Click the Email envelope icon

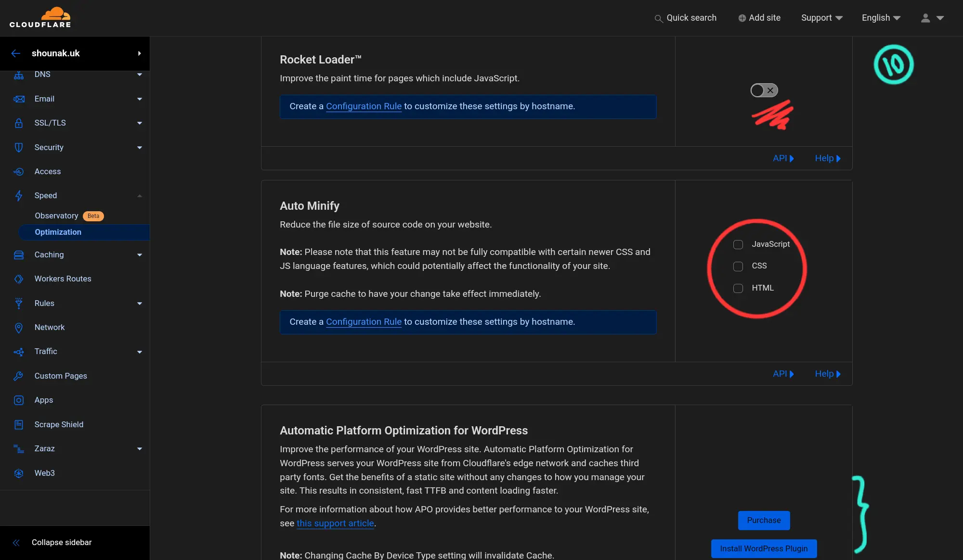[19, 99]
